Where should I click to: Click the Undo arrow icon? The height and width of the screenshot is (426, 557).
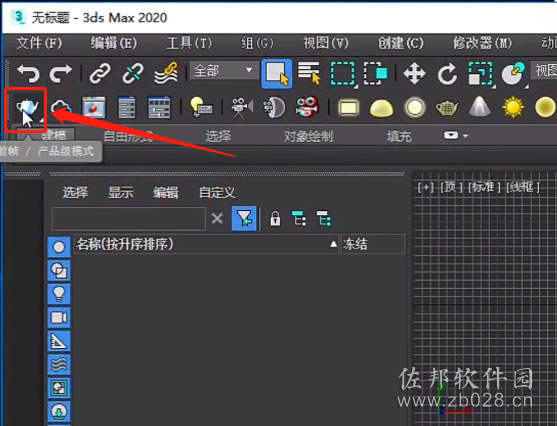28,74
